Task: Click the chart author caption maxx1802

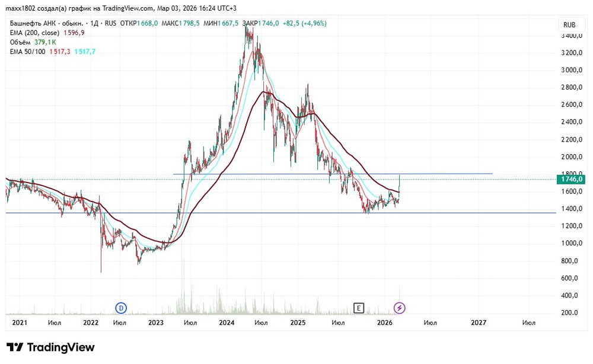Action: (20, 8)
